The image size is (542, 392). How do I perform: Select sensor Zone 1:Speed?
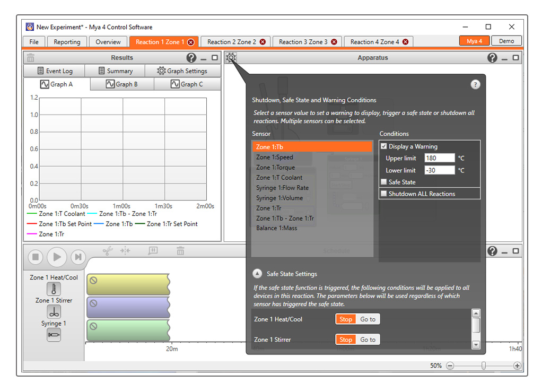click(312, 157)
